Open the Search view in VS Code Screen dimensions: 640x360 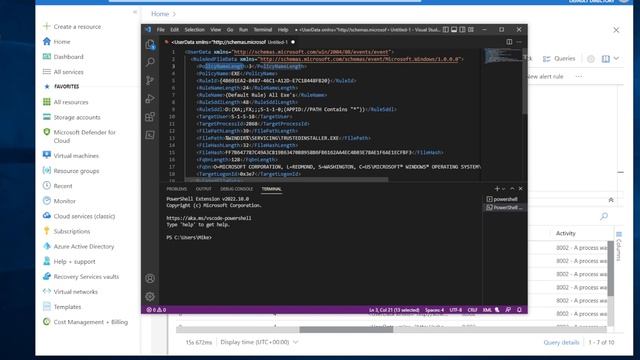pyautogui.click(x=150, y=62)
